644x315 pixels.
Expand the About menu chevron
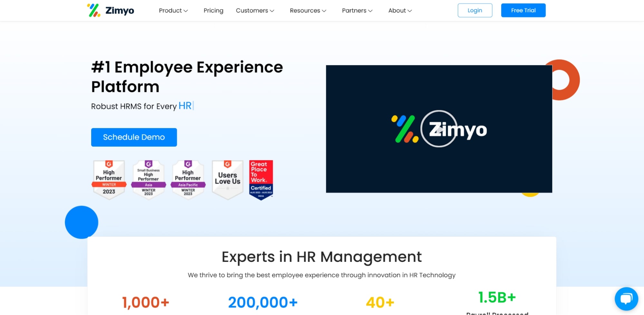(x=410, y=11)
